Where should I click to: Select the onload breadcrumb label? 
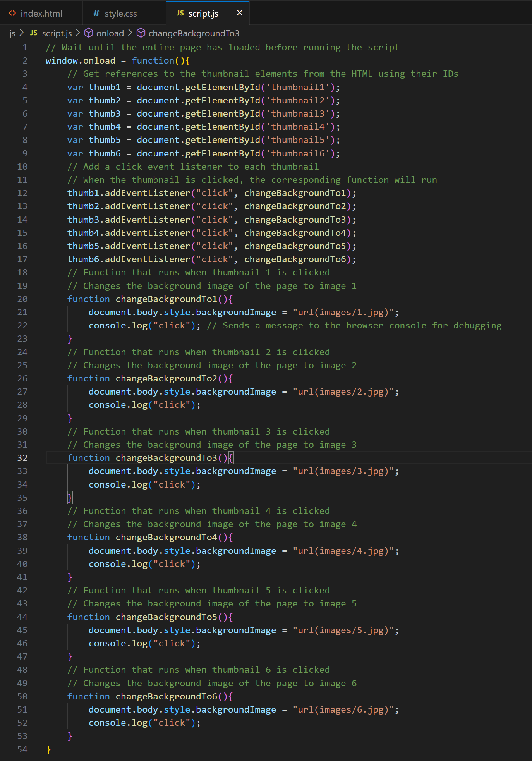pos(110,33)
